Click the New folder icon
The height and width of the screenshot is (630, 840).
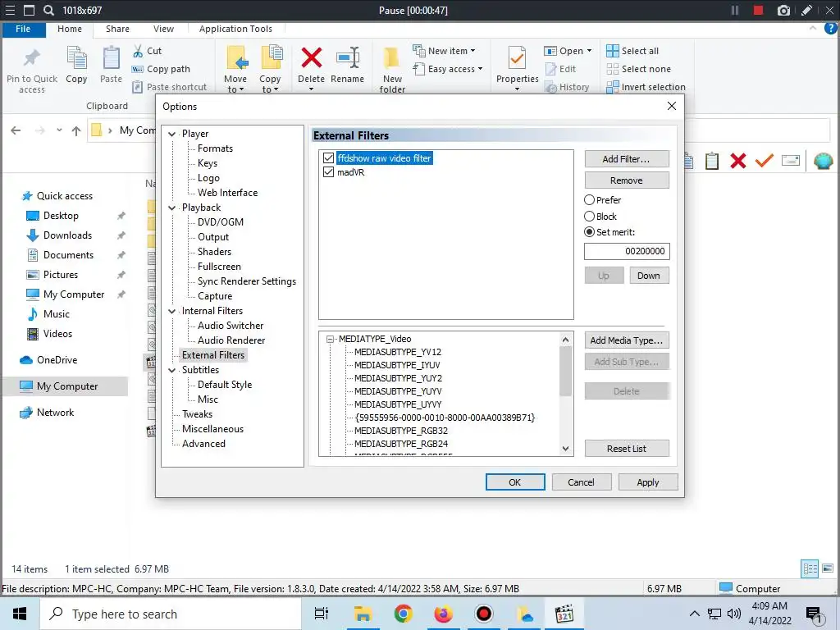point(391,58)
